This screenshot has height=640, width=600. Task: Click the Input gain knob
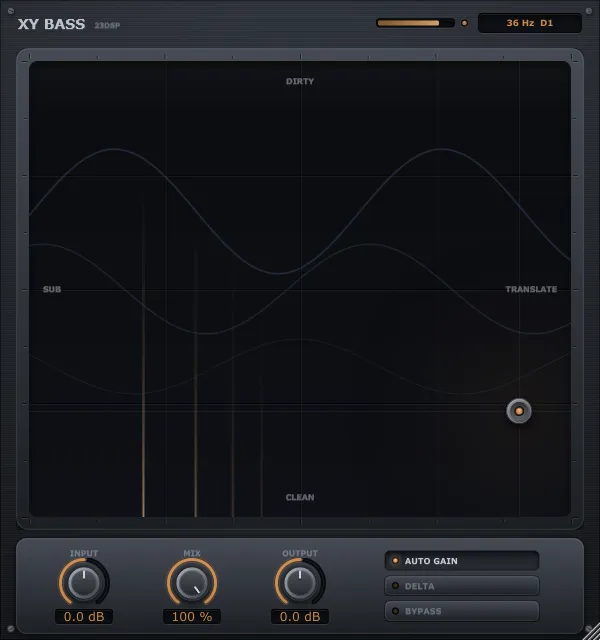[x=84, y=582]
